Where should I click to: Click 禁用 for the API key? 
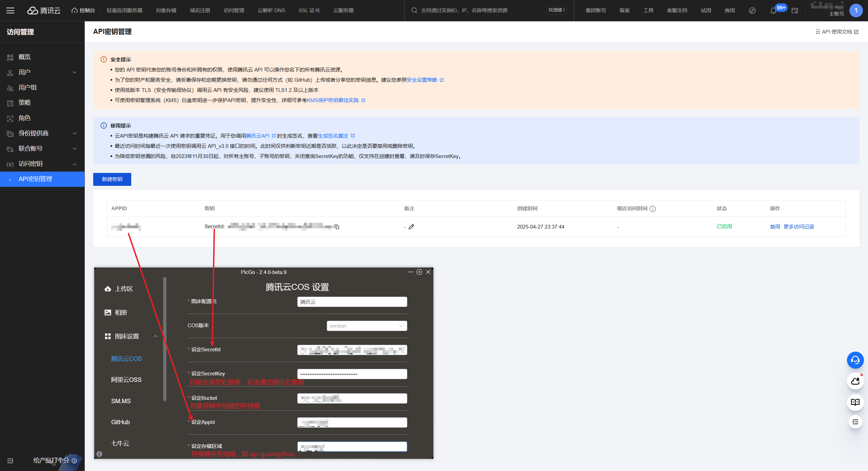(775, 227)
